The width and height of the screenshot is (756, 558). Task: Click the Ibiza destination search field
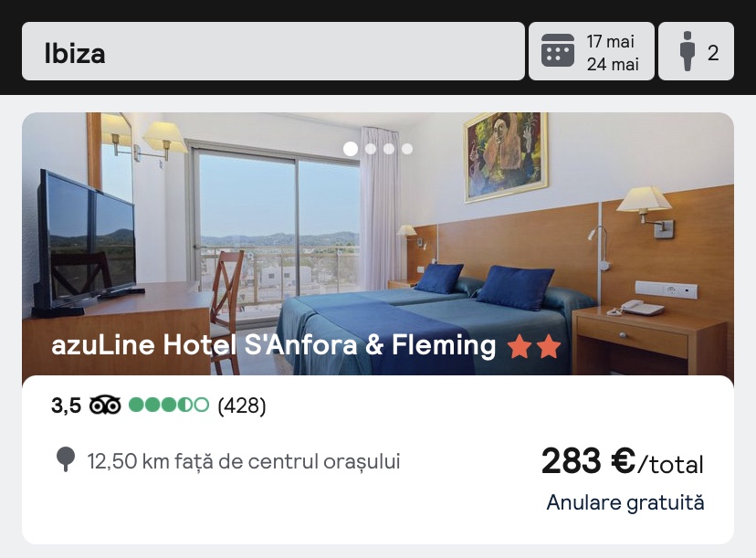[x=273, y=51]
